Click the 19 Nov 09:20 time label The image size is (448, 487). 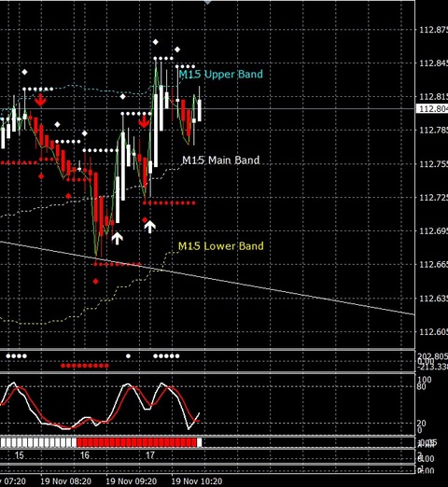pos(132,481)
